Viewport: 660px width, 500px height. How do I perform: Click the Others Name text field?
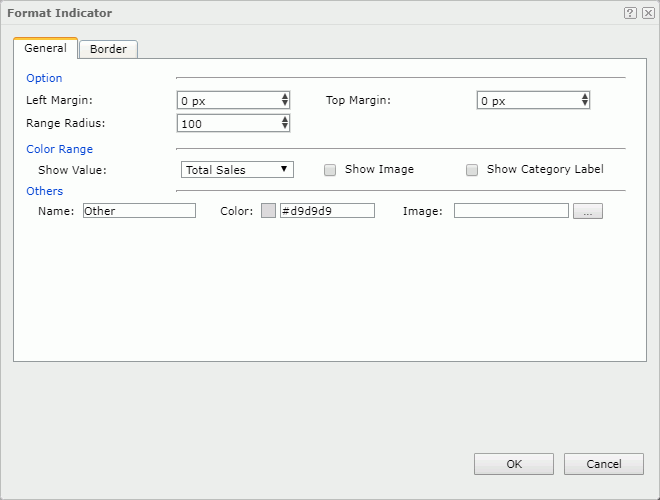pos(139,210)
